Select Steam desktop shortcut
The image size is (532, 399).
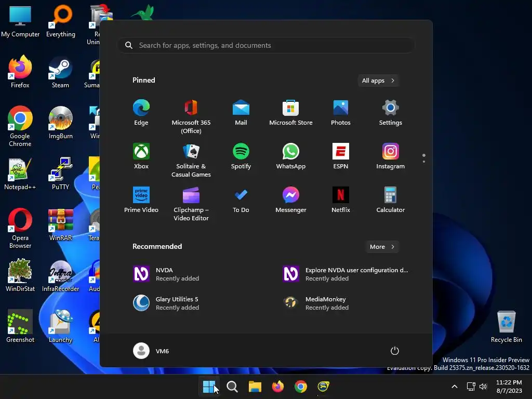[60, 72]
